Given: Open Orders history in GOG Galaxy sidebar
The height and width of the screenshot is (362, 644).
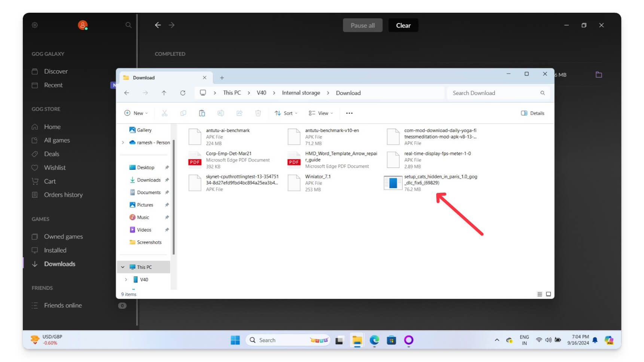Looking at the screenshot, I should coord(63,194).
